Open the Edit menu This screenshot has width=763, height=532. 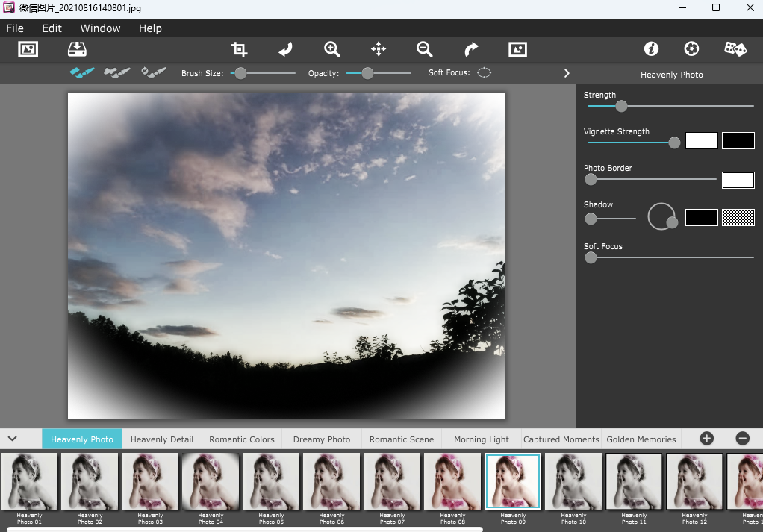click(52, 28)
